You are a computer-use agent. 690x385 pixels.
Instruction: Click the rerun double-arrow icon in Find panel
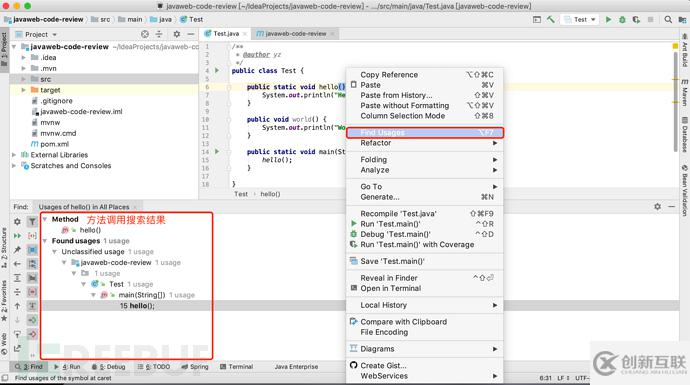17,236
